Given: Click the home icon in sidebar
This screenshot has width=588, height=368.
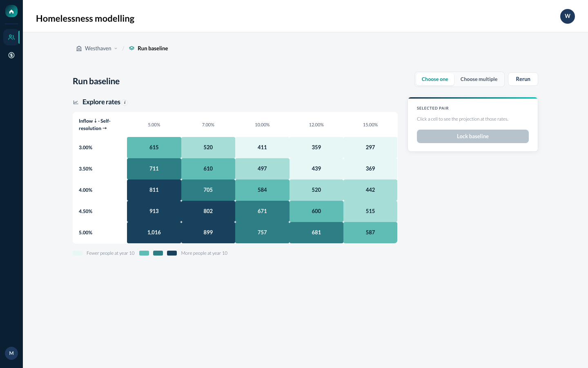Looking at the screenshot, I should click(11, 11).
